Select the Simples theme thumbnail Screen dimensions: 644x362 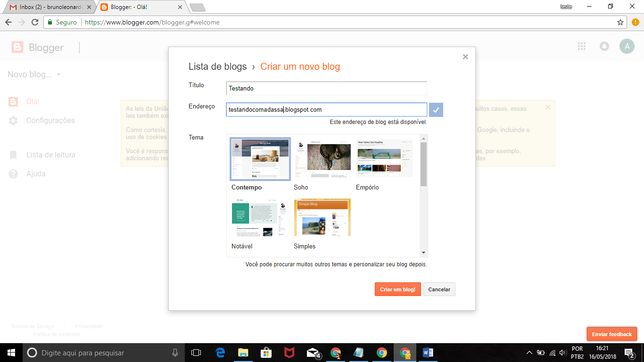tap(322, 218)
